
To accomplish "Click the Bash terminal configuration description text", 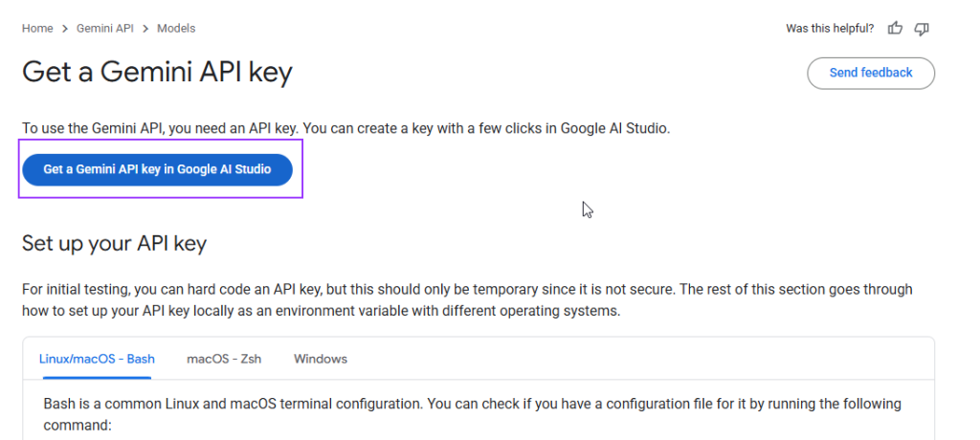I will pyautogui.click(x=473, y=414).
